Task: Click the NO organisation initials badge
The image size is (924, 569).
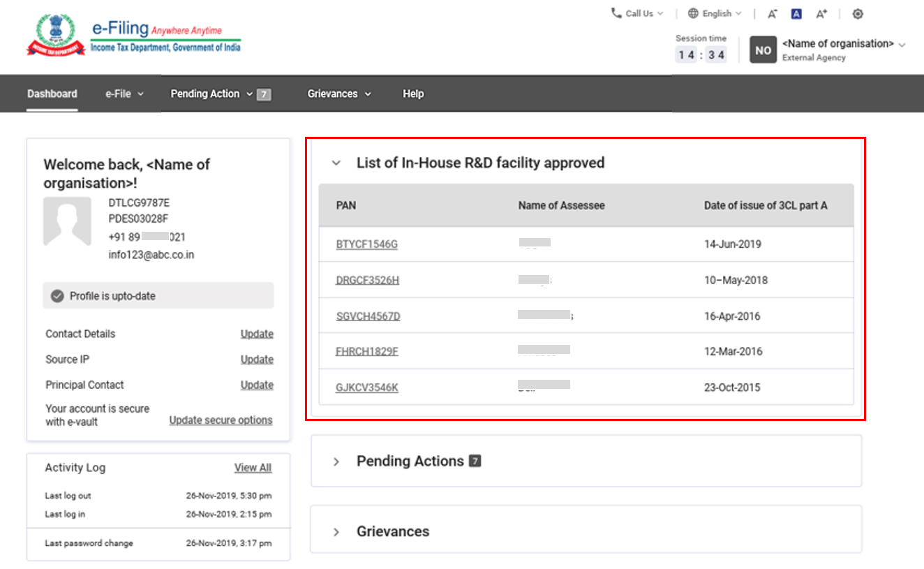Action: coord(763,50)
